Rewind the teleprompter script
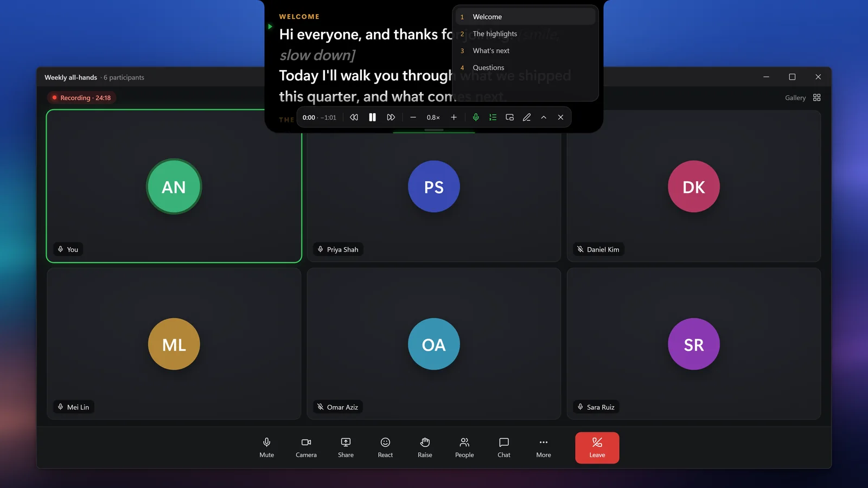Viewport: 868px width, 488px height. point(354,117)
